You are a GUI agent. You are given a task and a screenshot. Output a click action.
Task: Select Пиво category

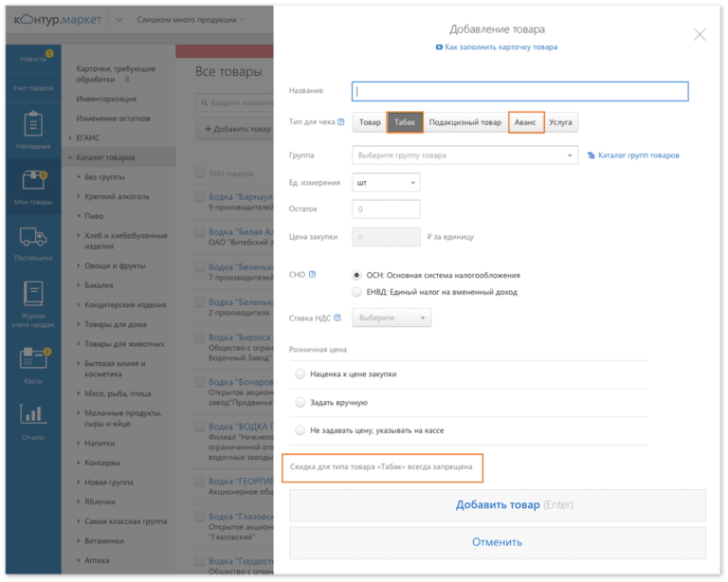(x=94, y=216)
